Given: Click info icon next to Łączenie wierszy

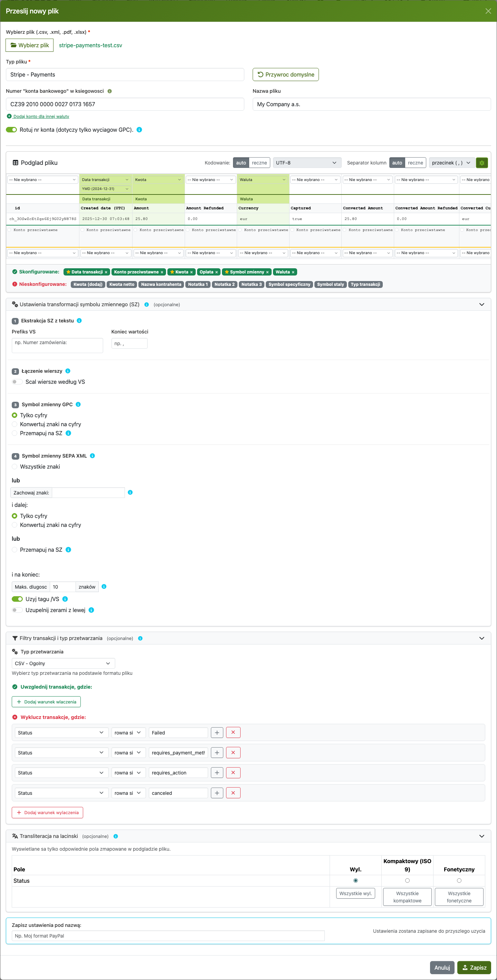Looking at the screenshot, I should point(68,371).
